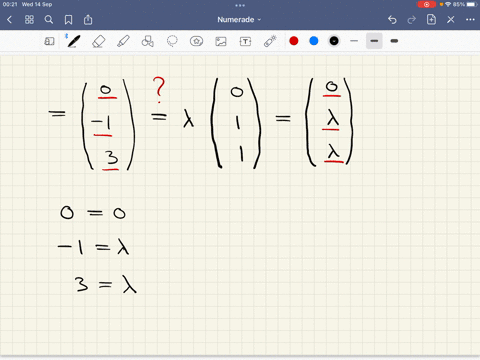Toggle the zoom window tool
Screen dimensions: 480x360
tap(49, 41)
